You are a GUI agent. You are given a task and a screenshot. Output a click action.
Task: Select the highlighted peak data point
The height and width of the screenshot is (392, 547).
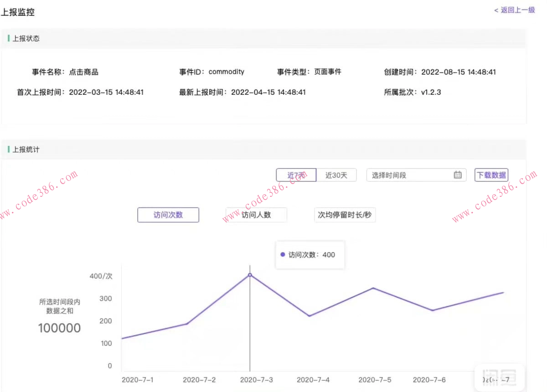coord(250,275)
